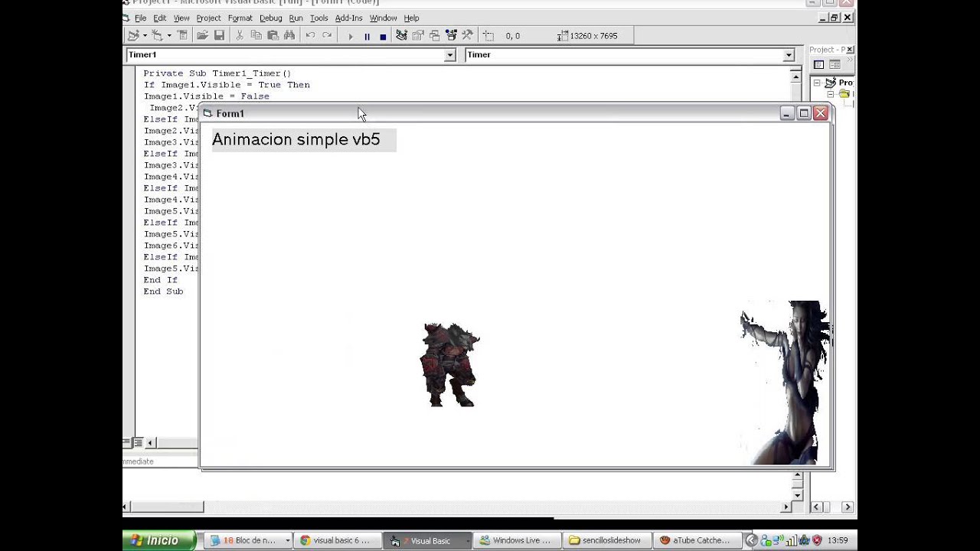Open the View menu
Image resolution: width=980 pixels, height=551 pixels.
coord(181,18)
